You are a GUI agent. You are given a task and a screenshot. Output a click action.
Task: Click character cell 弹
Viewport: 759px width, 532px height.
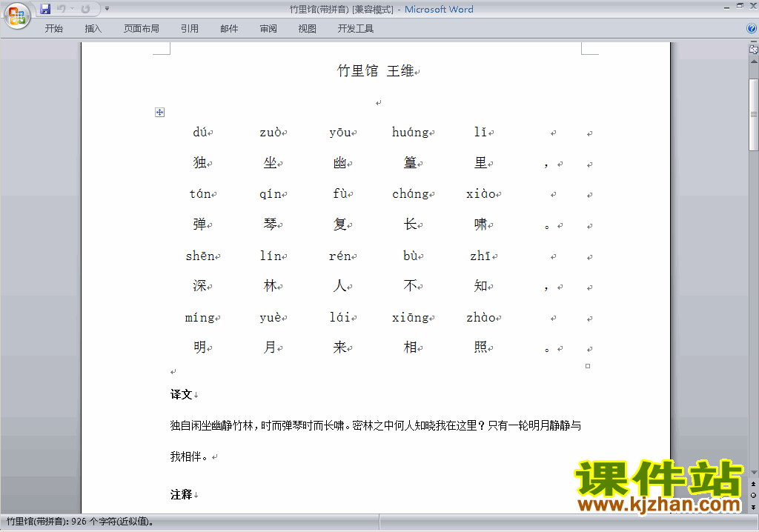click(x=200, y=224)
